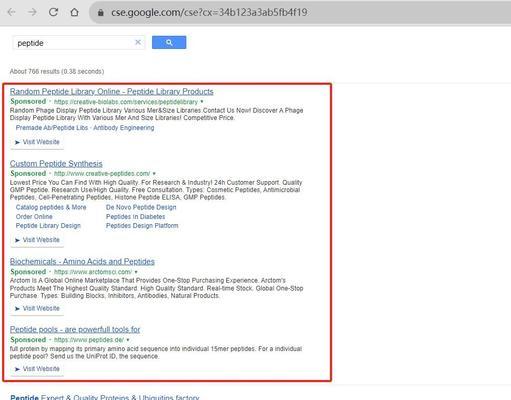Open Order Online sitelink
The width and height of the screenshot is (511, 400).
pyautogui.click(x=34, y=216)
